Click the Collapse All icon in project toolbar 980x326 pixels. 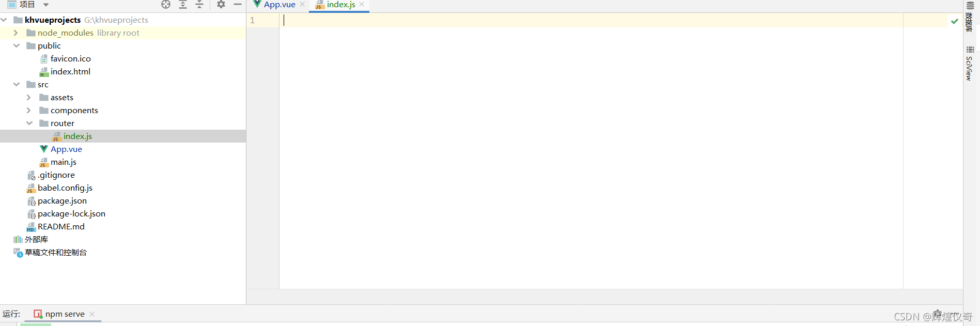click(199, 5)
